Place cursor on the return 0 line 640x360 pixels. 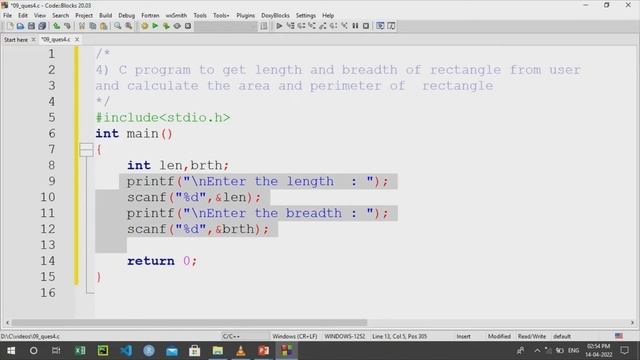point(162,261)
